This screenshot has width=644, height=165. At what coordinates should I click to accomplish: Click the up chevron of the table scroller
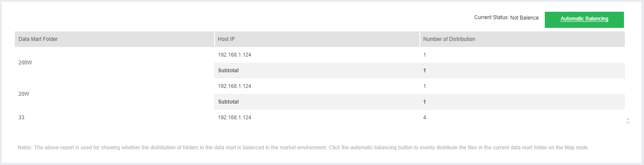(x=628, y=119)
